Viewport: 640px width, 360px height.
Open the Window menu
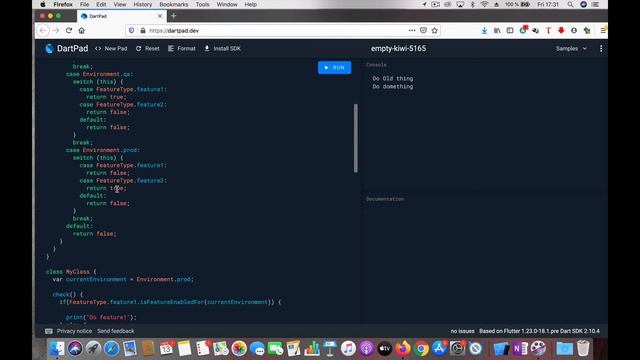click(x=227, y=4)
